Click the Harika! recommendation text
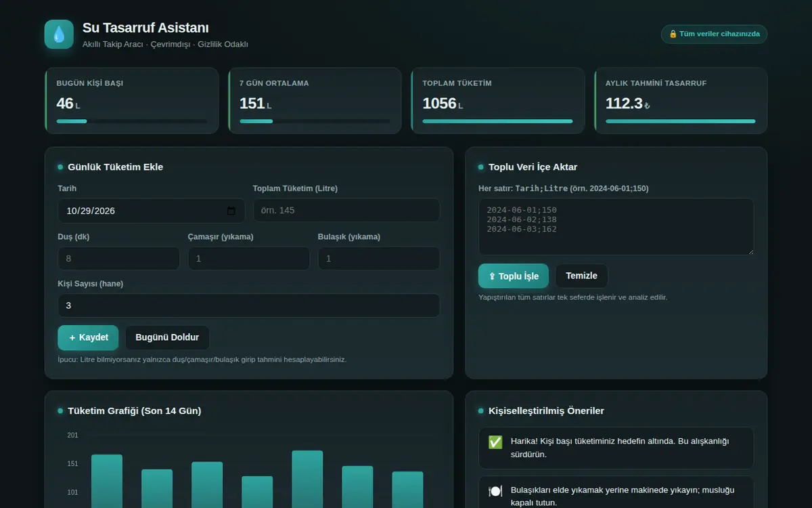Viewport: 812px width, 508px height. [620, 448]
